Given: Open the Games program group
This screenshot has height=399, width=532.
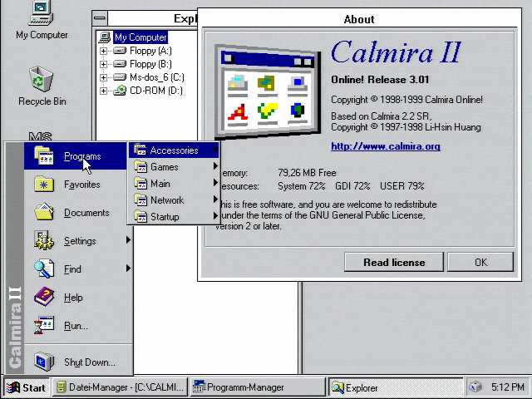Looking at the screenshot, I should 164,167.
